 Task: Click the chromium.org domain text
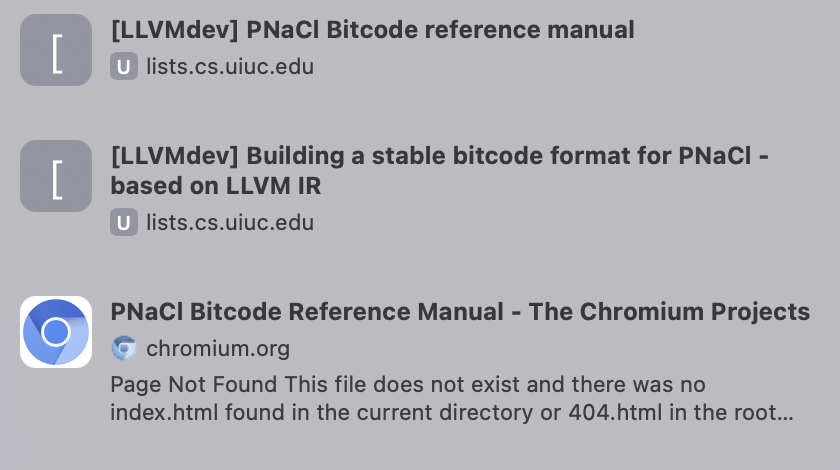(x=218, y=349)
